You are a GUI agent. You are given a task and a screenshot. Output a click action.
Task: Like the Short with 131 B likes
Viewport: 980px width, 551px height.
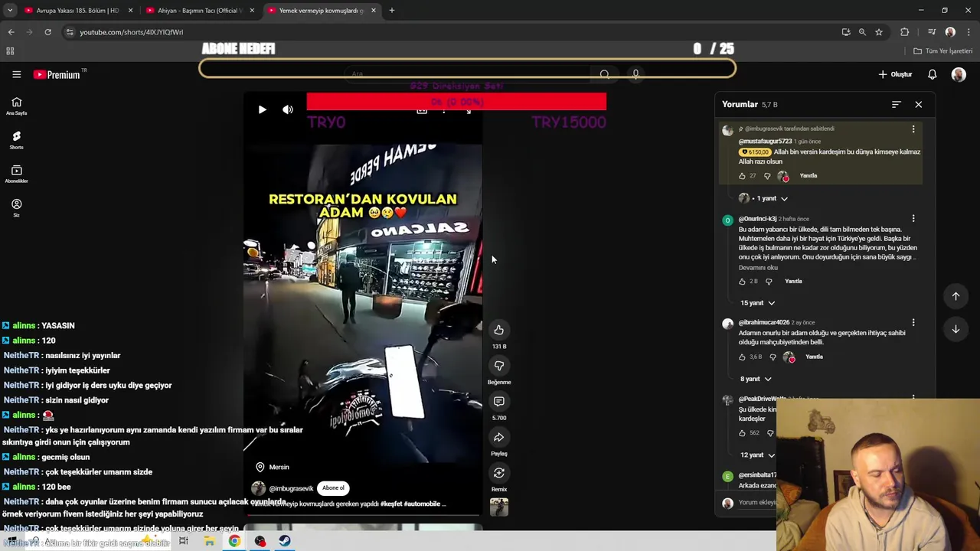click(x=498, y=330)
